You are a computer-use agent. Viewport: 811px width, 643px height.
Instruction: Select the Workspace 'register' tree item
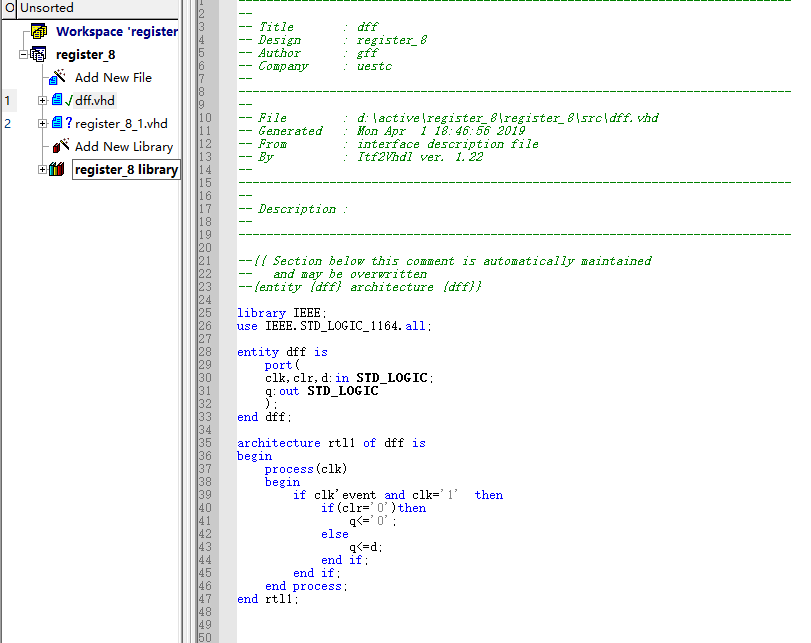click(x=117, y=32)
